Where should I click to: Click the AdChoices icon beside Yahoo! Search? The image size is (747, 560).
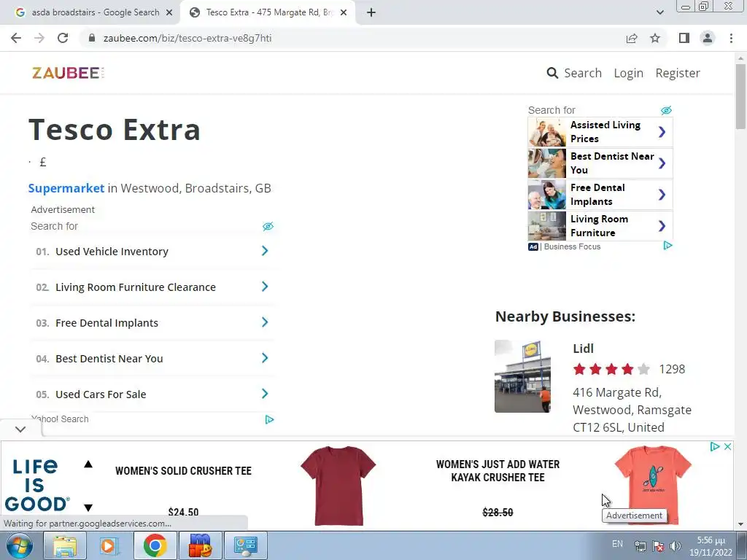click(x=269, y=419)
